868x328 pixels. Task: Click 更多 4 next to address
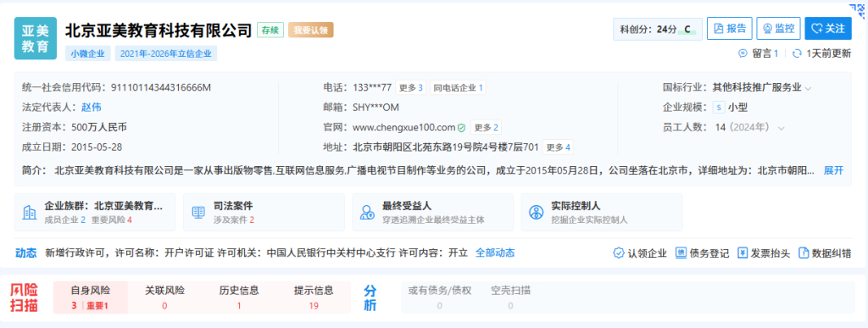coord(558,147)
